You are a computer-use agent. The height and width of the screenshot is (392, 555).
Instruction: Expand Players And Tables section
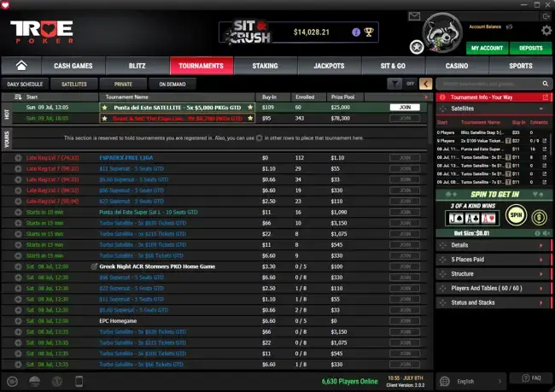tap(494, 289)
